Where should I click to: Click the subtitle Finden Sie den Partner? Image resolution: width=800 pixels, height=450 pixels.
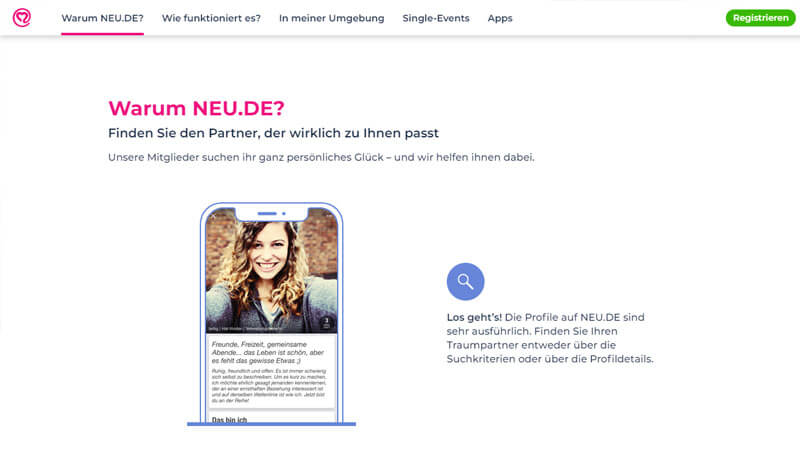point(273,133)
